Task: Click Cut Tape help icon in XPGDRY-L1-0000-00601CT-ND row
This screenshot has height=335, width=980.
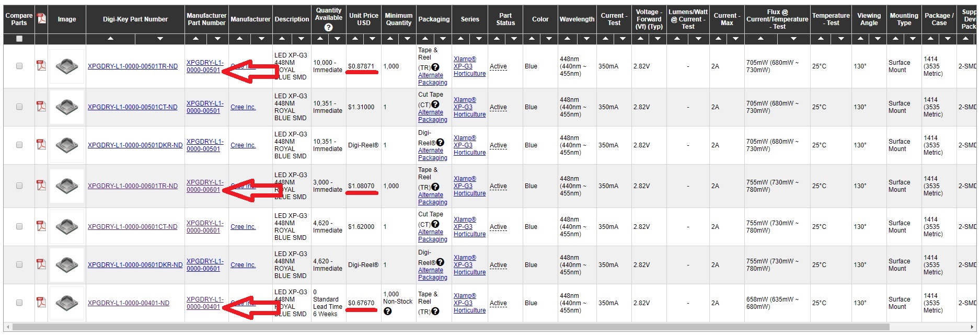Action: (x=435, y=224)
